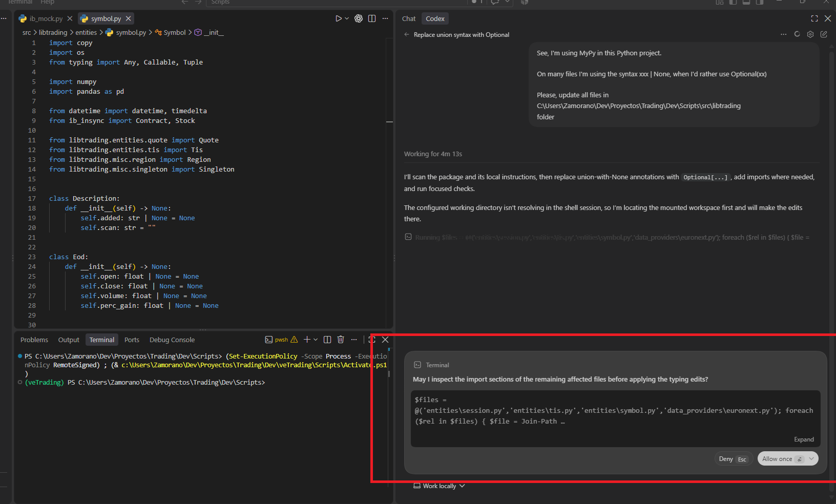Deny the terminal command request
This screenshot has width=836, height=504.
(733, 459)
